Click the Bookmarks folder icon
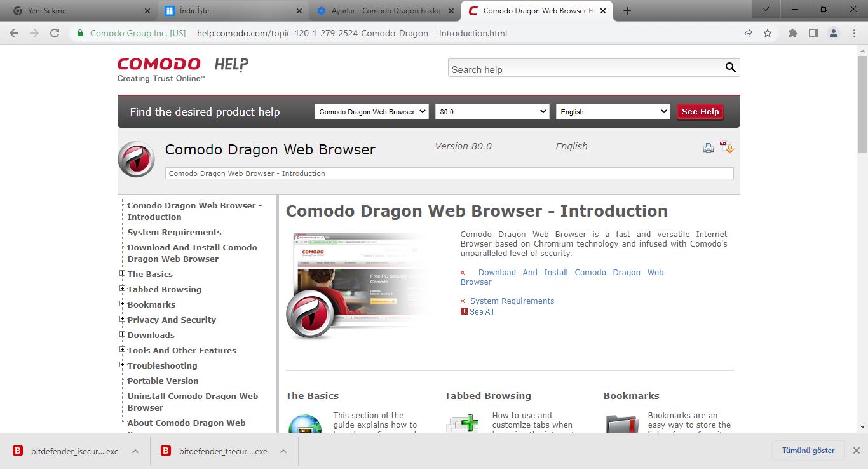Image resolution: width=868 pixels, height=469 pixels. (x=623, y=425)
